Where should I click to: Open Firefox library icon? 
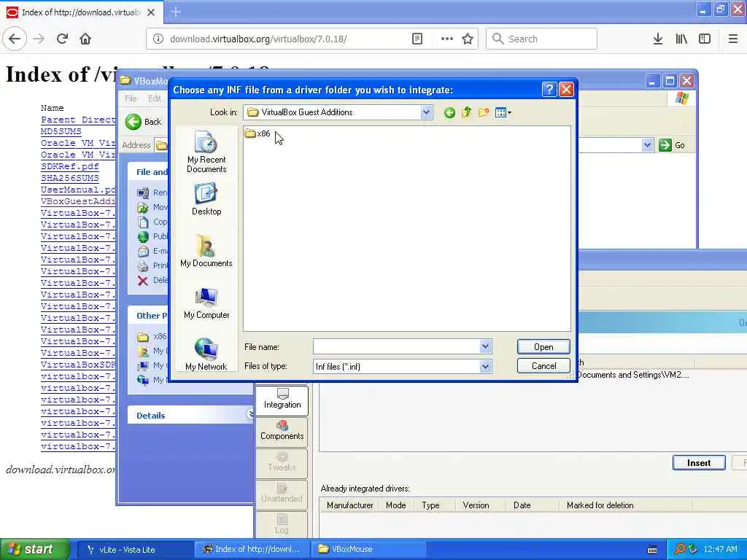pos(681,39)
